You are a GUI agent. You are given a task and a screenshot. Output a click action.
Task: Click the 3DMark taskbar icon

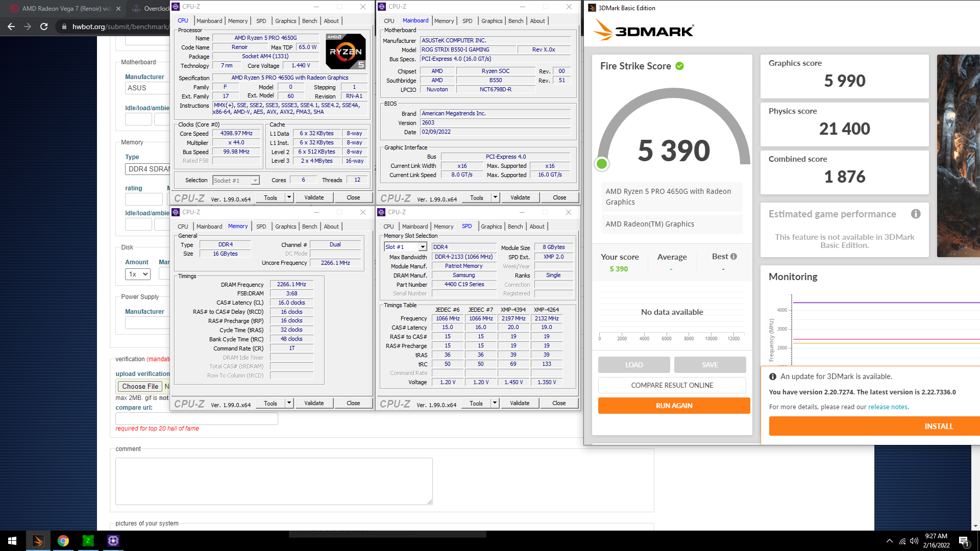(x=38, y=541)
